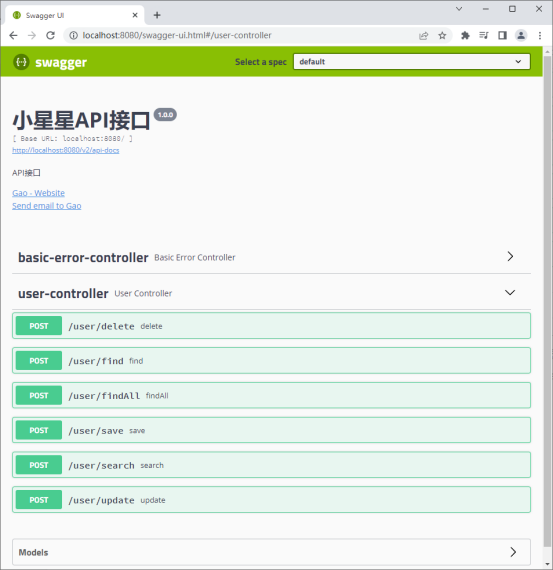Click POST badge for /user/findAll
The width and height of the screenshot is (553, 570).
[39, 396]
